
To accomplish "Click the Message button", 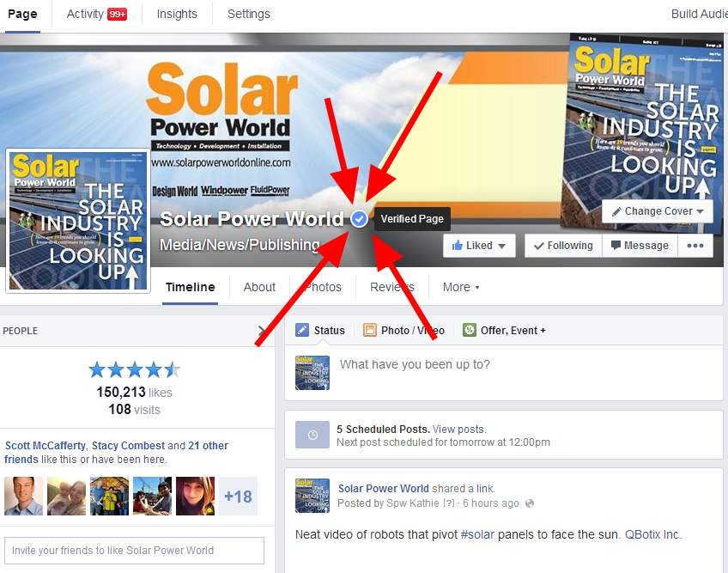I will (x=640, y=246).
